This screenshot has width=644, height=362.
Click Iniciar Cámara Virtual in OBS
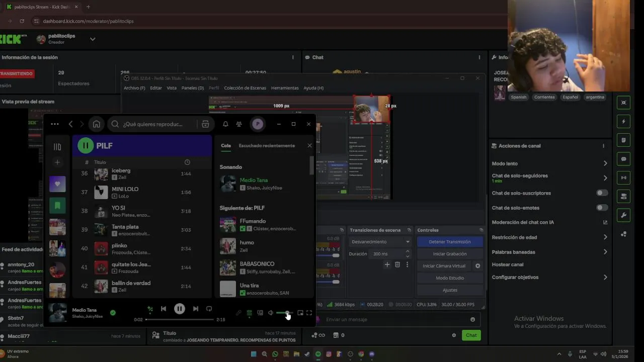(x=444, y=266)
